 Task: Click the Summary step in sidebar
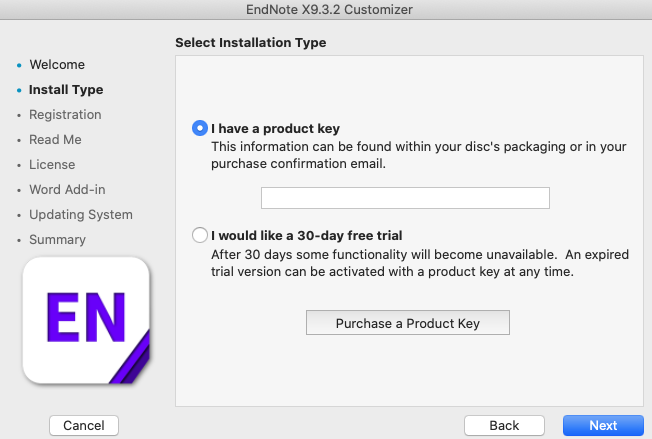pos(57,239)
